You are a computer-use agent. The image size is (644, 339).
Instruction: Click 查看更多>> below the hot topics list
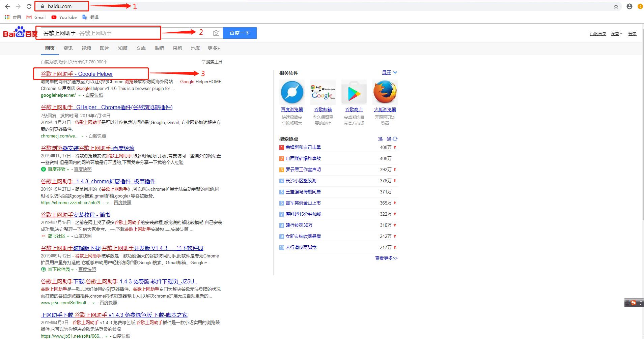[x=386, y=258]
